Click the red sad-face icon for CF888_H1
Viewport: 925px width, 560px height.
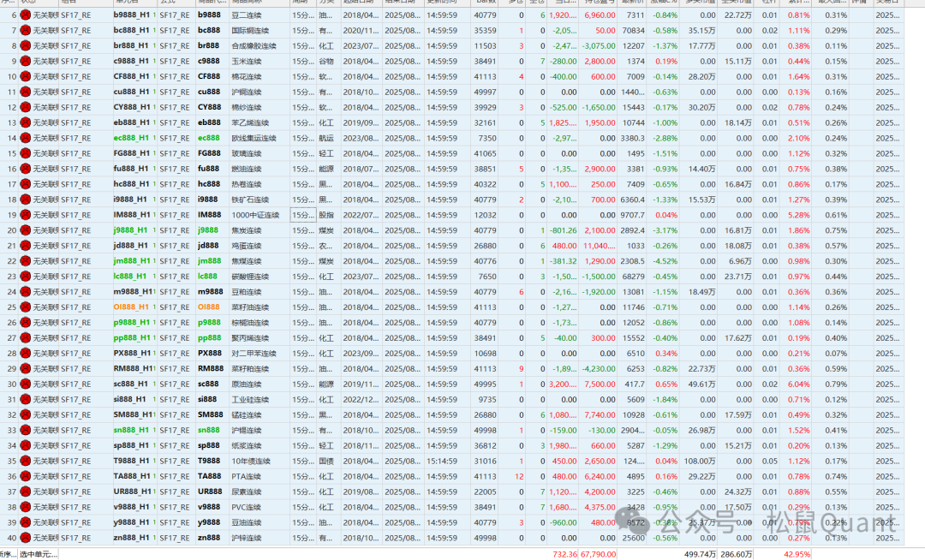point(25,77)
